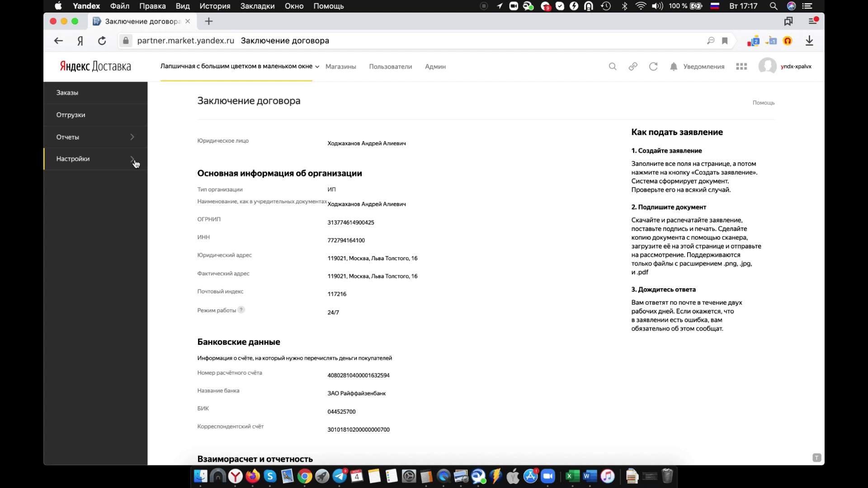
Task: Click the Помощь help link
Action: [x=763, y=103]
